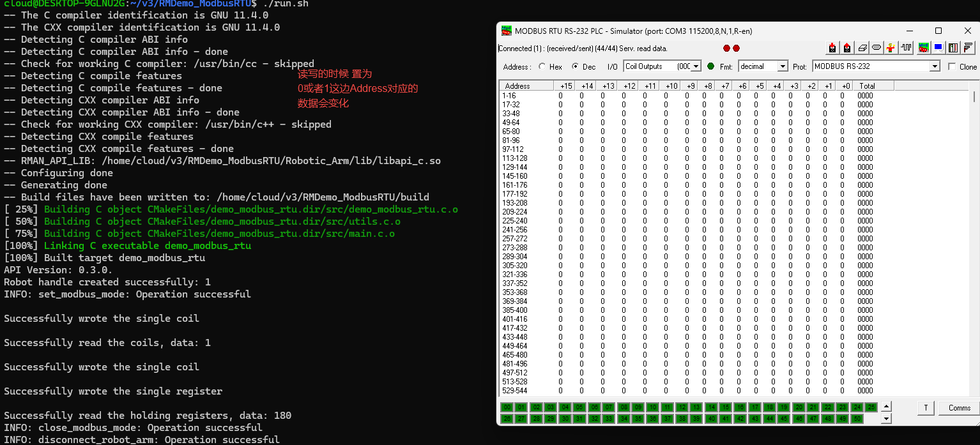This screenshot has width=980, height=445.
Task: Open the decimal format dropdown
Action: pyautogui.click(x=782, y=66)
